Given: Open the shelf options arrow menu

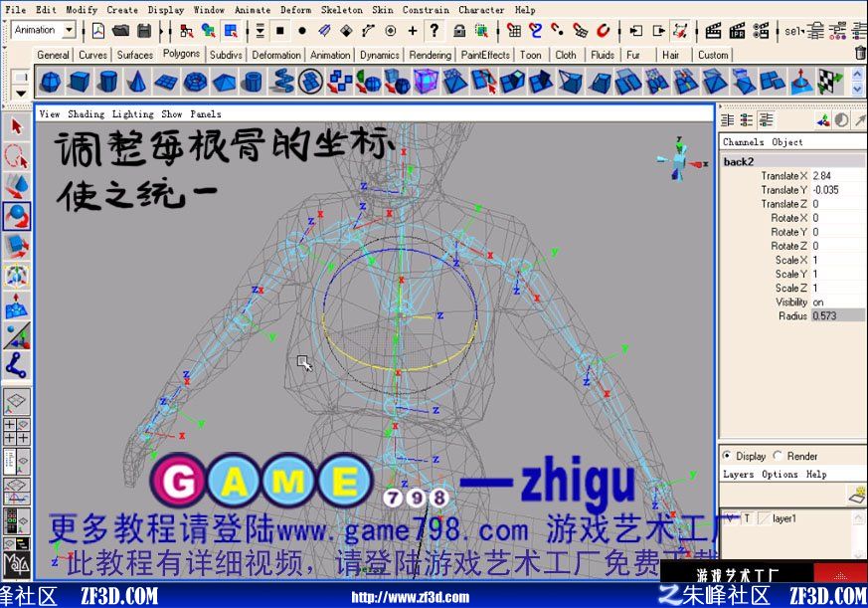Looking at the screenshot, I should coord(21,94).
